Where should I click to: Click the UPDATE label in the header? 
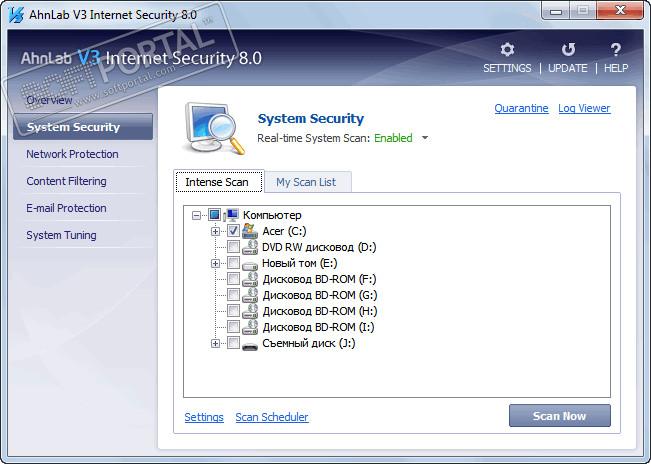(568, 68)
